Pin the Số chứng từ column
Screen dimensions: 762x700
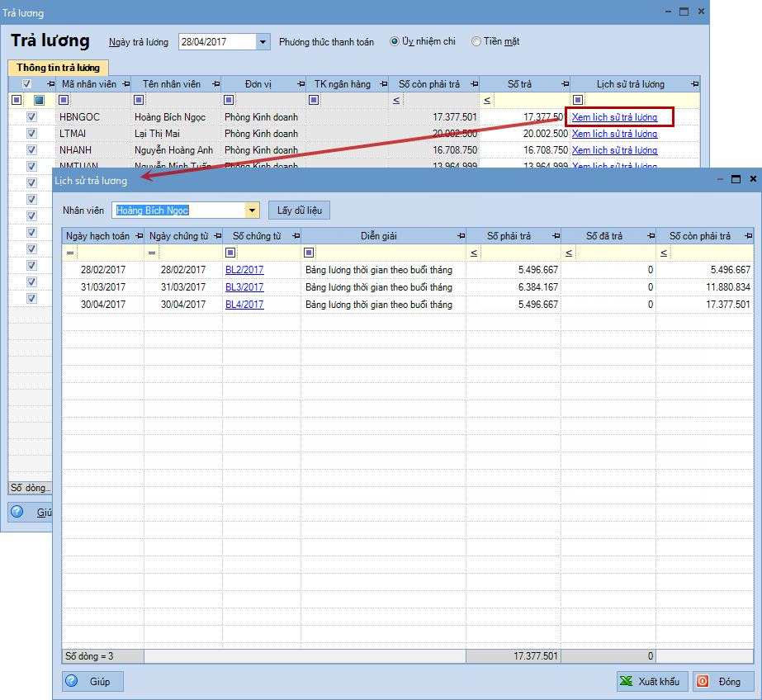tap(296, 236)
